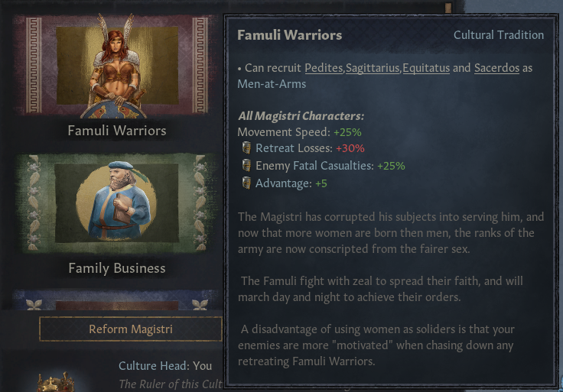
Task: Open the Sacerdos unit link
Action: tap(496, 68)
